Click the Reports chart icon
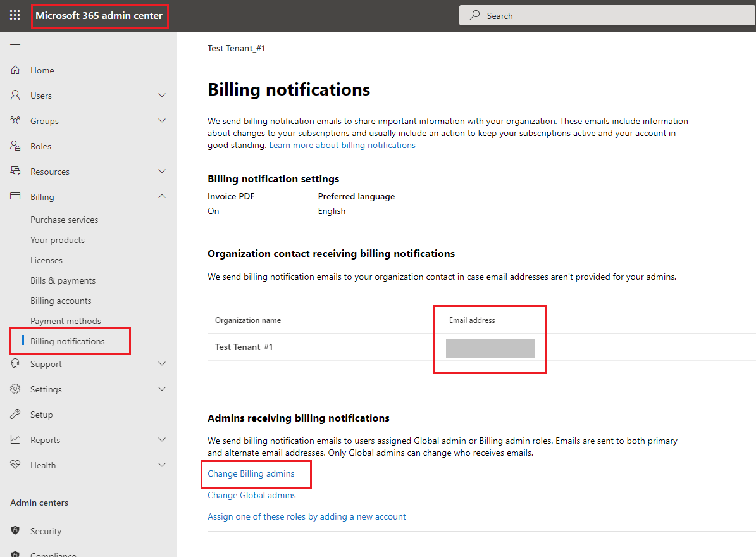 tap(15, 439)
